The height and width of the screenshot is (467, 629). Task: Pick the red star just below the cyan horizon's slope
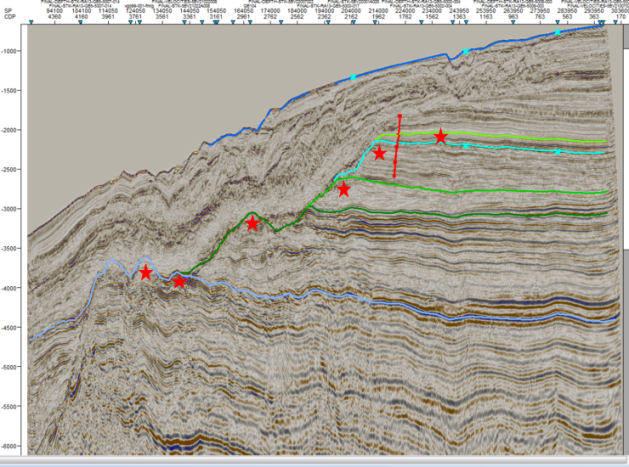(344, 189)
